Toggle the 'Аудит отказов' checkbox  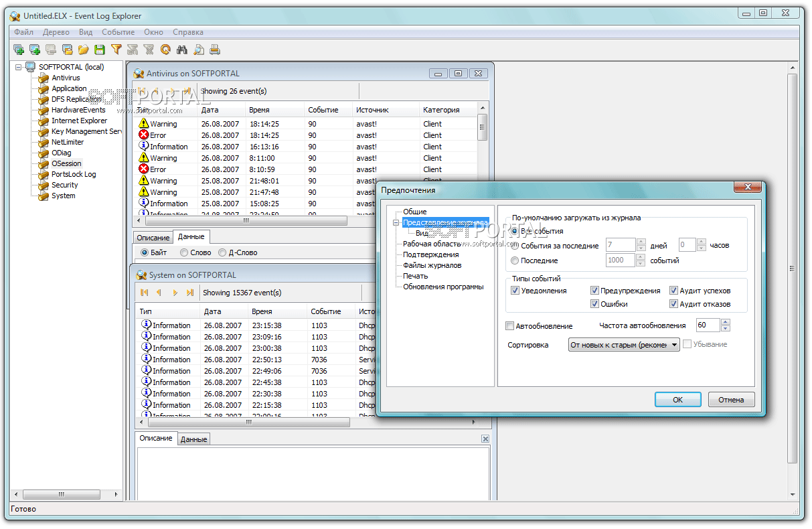[x=673, y=304]
